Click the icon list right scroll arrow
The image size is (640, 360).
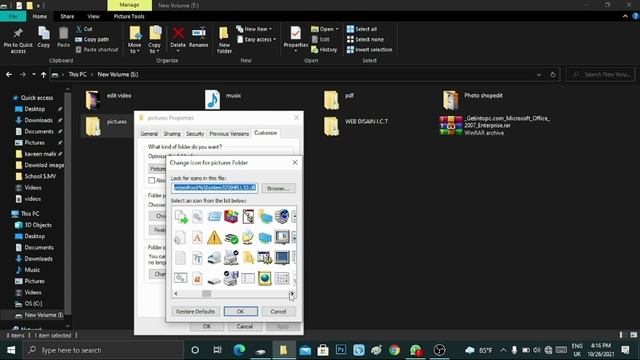(292, 293)
